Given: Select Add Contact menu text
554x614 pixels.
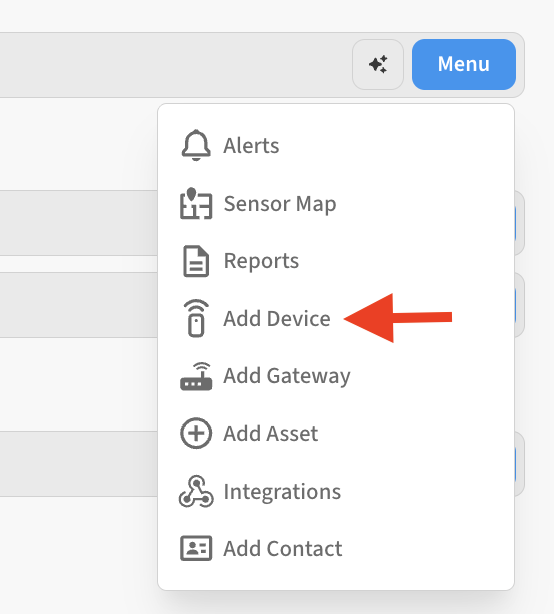Looking at the screenshot, I should pyautogui.click(x=283, y=549).
